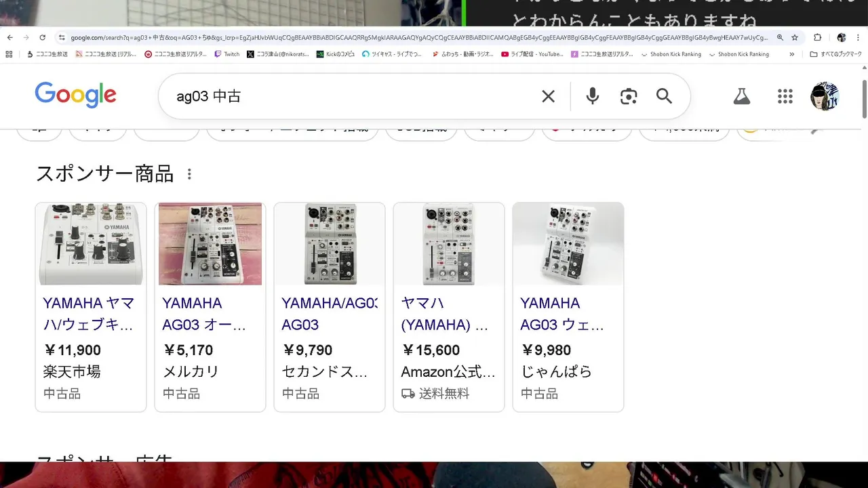The width and height of the screenshot is (868, 488).
Task: Click the 楽天市場 seller name
Action: click(72, 372)
